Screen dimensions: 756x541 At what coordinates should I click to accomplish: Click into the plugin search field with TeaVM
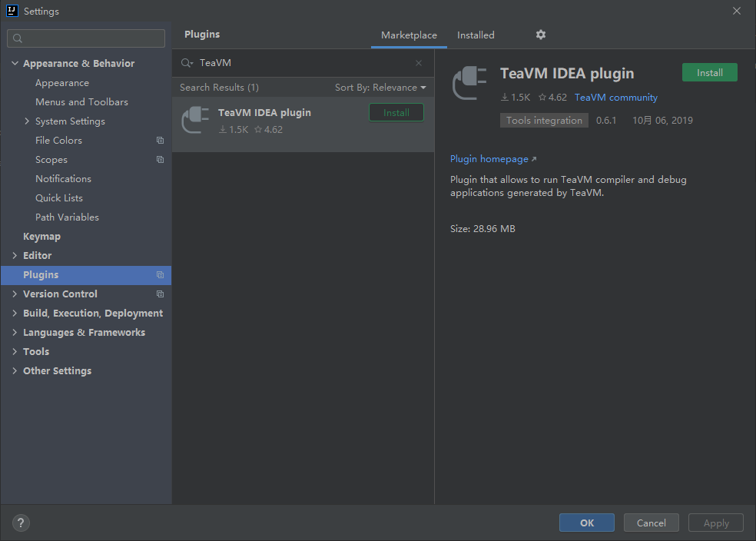coord(303,63)
